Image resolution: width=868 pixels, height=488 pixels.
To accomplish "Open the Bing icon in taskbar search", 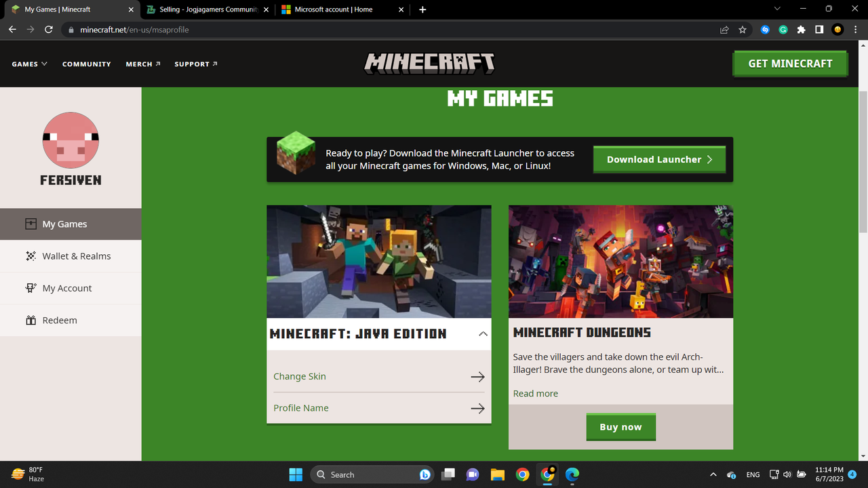I will (x=425, y=474).
